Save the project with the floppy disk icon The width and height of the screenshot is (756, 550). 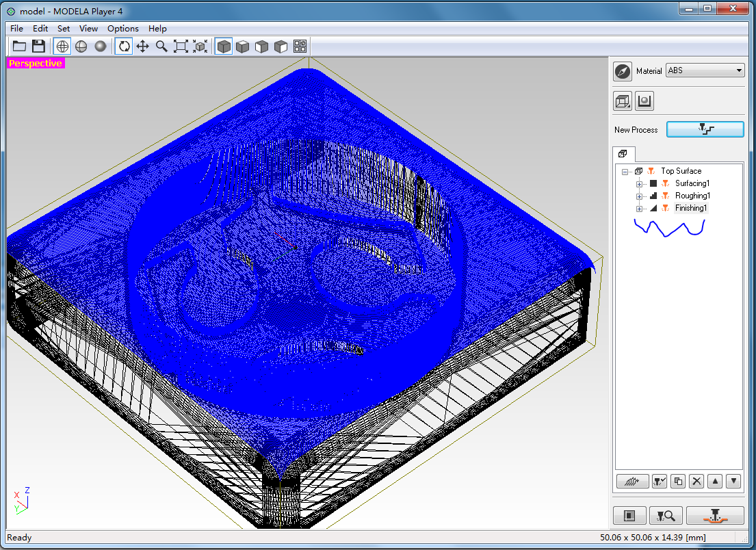click(x=38, y=47)
